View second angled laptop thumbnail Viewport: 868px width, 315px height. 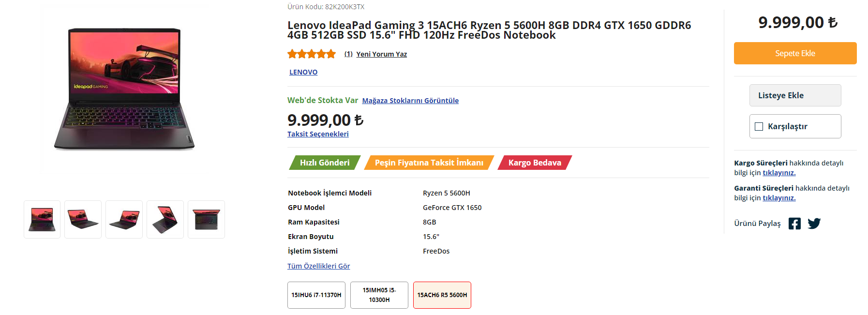point(83,219)
